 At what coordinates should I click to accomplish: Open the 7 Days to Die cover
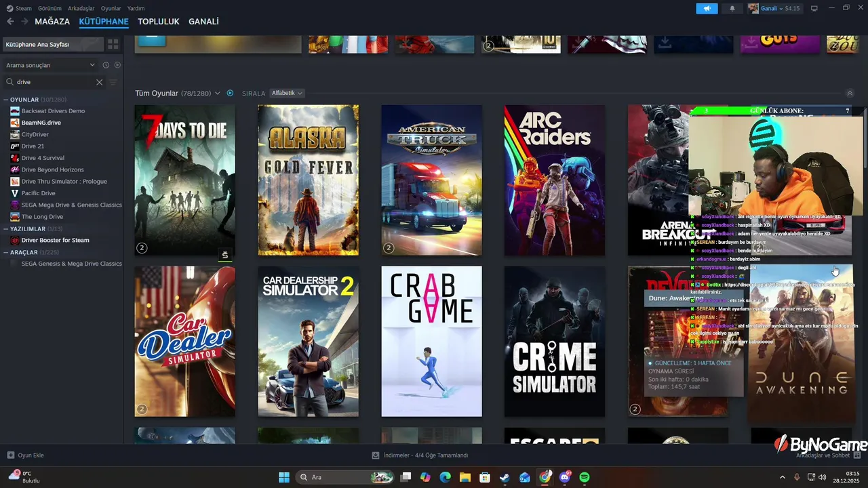point(184,180)
